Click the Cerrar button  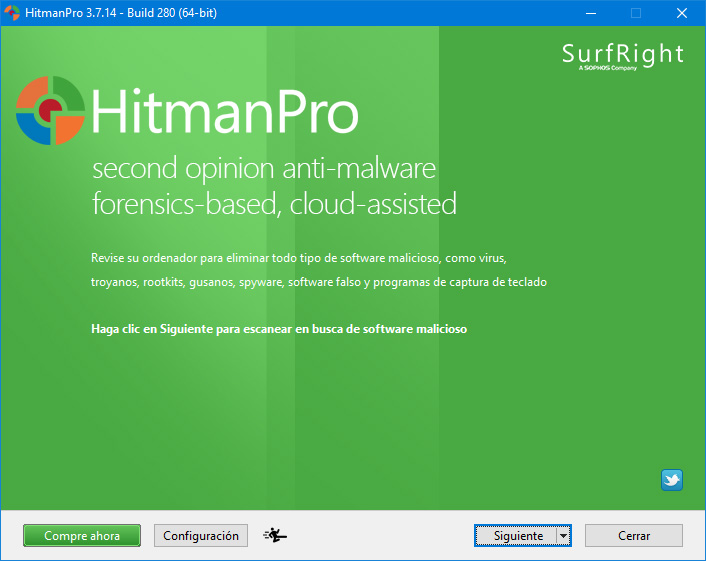click(634, 535)
